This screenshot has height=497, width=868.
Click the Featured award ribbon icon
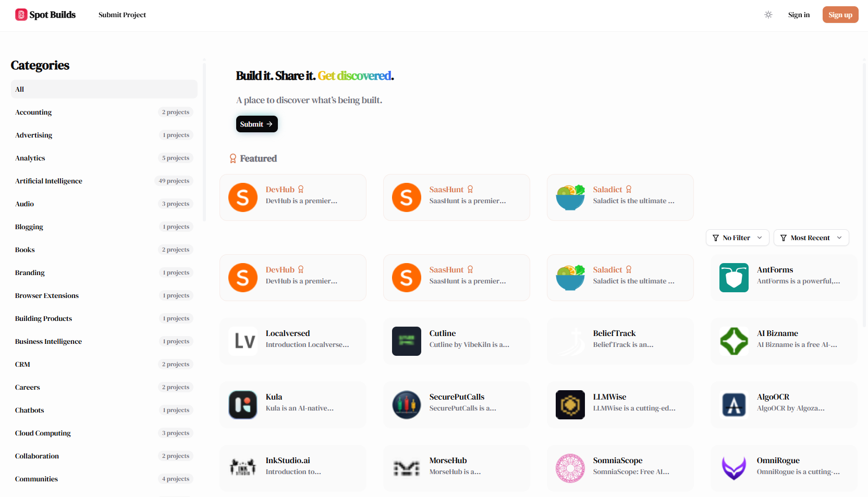click(233, 158)
